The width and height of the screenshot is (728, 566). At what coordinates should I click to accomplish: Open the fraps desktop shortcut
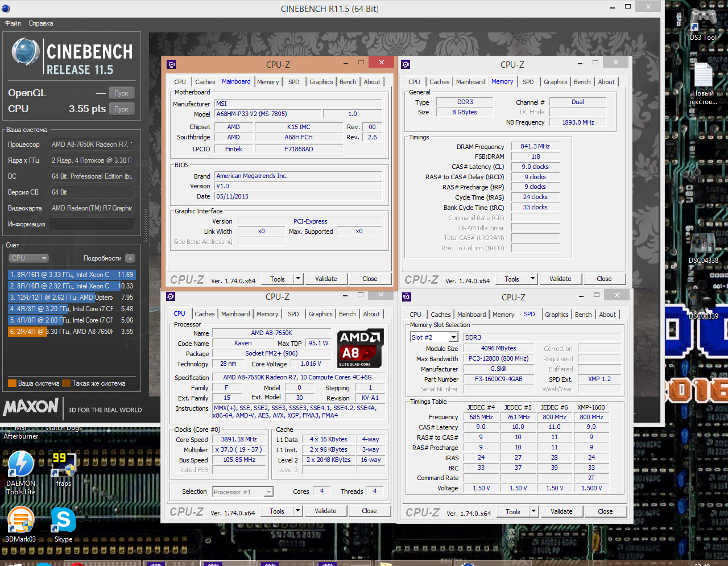(64, 469)
